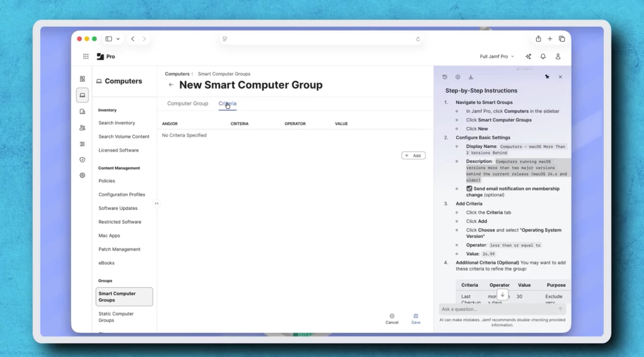This screenshot has height=357, width=644.
Task: Switch to the Criteria tab
Action: pos(227,104)
